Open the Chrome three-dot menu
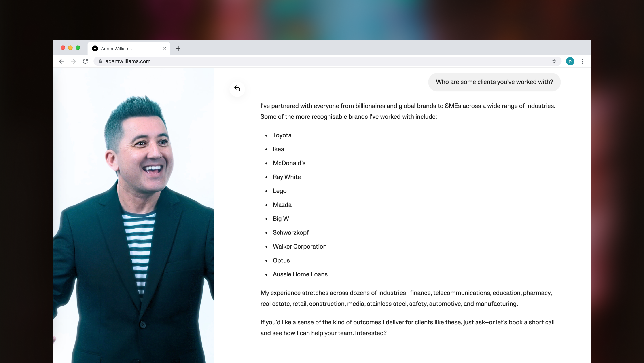 click(x=583, y=61)
